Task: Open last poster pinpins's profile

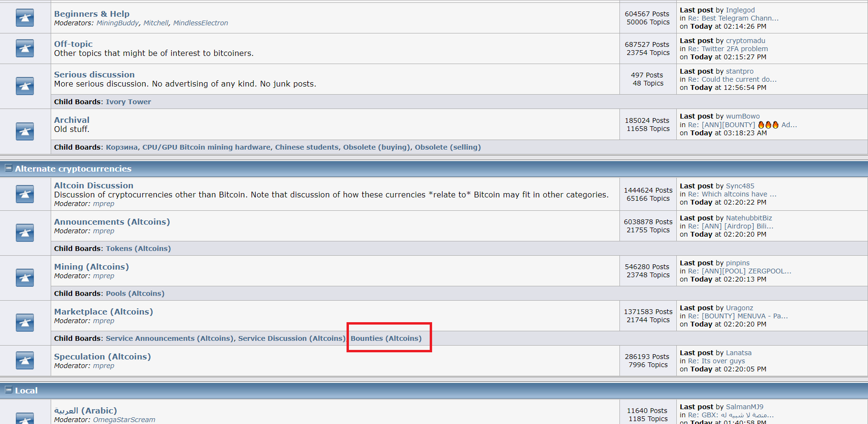Action: (738, 263)
